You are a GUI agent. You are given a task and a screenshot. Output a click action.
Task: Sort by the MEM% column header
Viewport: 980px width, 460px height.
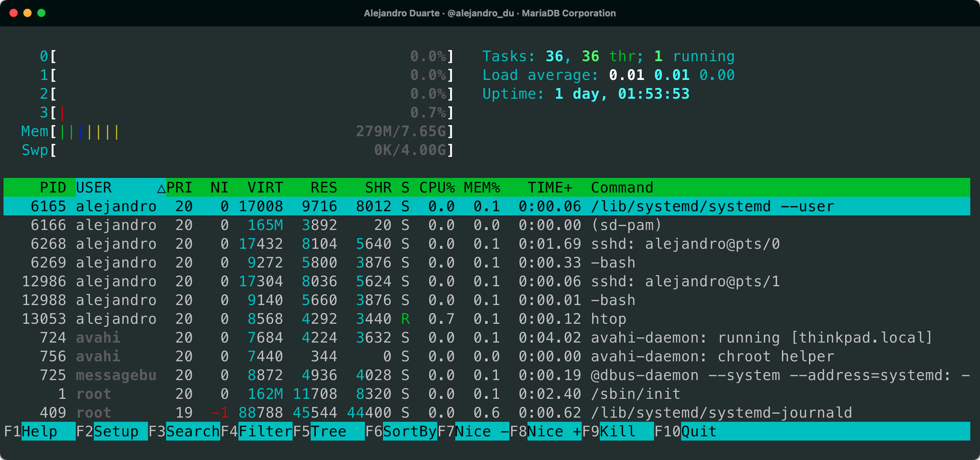482,188
